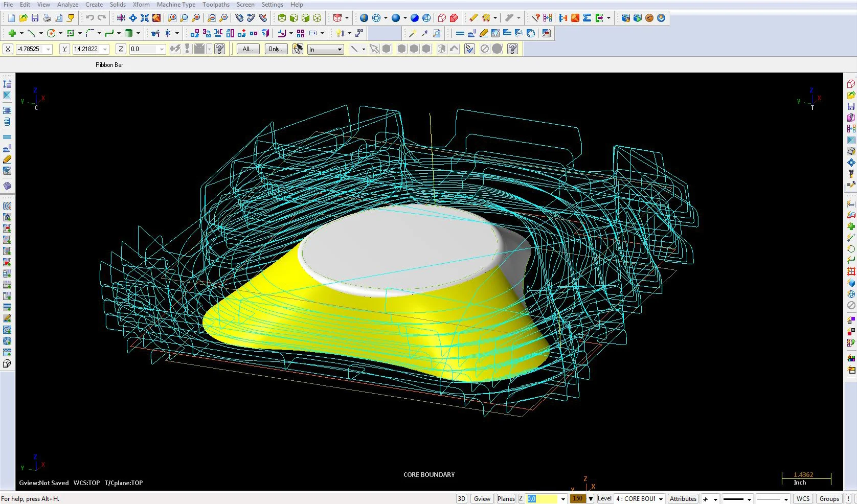Click the yellow pencil delete entities icon

tap(473, 18)
